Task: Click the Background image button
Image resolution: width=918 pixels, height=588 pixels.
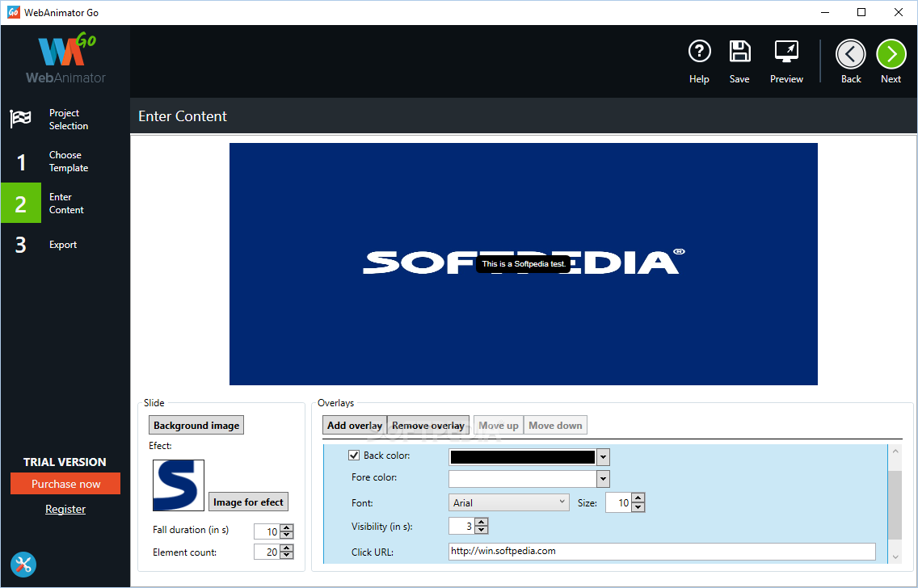Action: (196, 426)
